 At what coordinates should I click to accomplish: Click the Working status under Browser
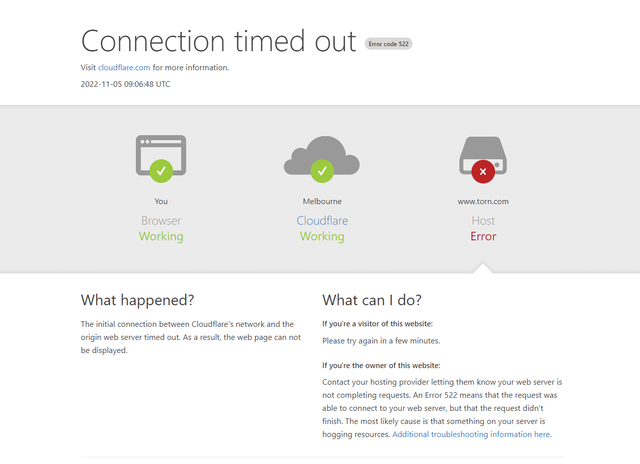pos(161,236)
